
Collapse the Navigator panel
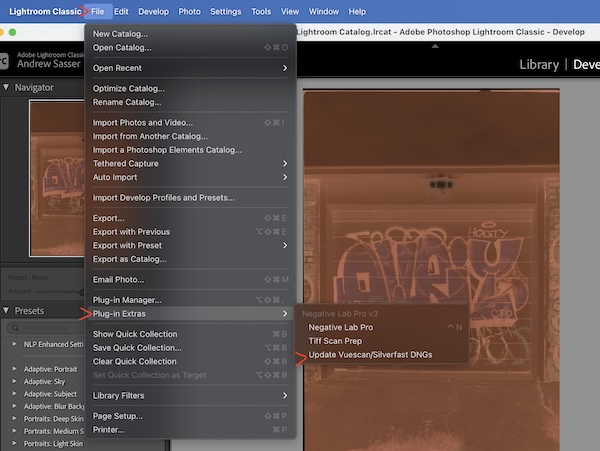pyautogui.click(x=7, y=87)
